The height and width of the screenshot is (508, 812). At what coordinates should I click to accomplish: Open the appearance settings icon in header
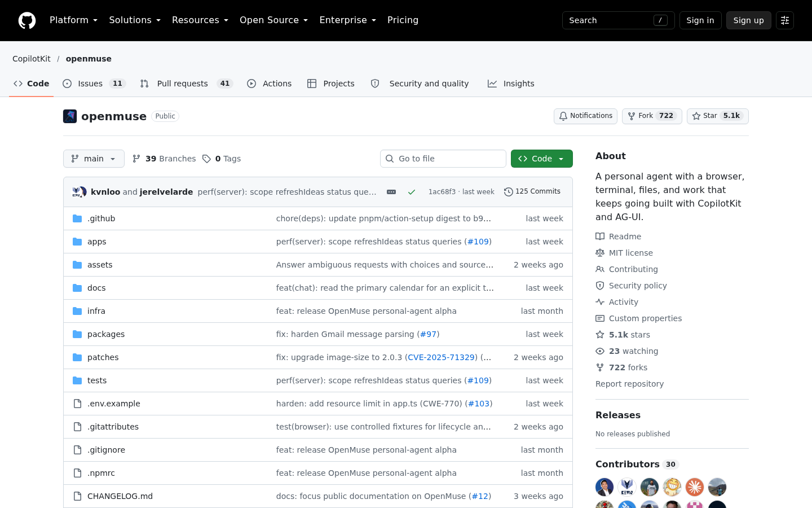(x=785, y=20)
